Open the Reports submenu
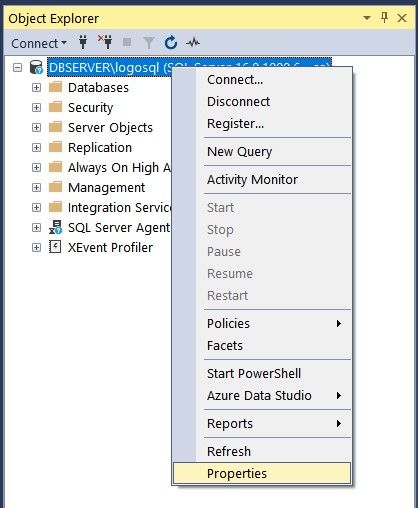 (x=262, y=424)
